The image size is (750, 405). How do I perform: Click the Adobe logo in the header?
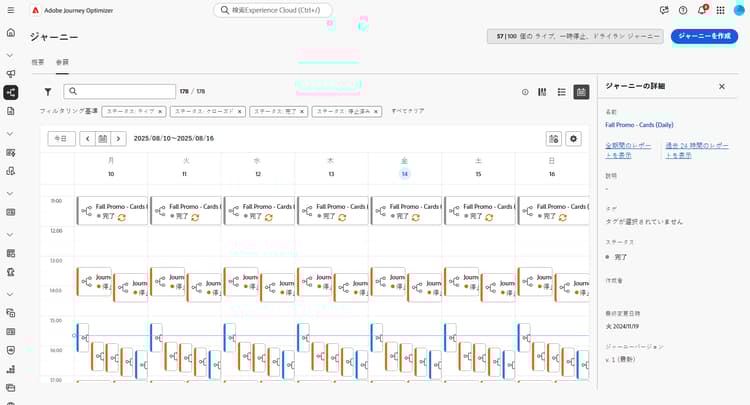point(35,10)
